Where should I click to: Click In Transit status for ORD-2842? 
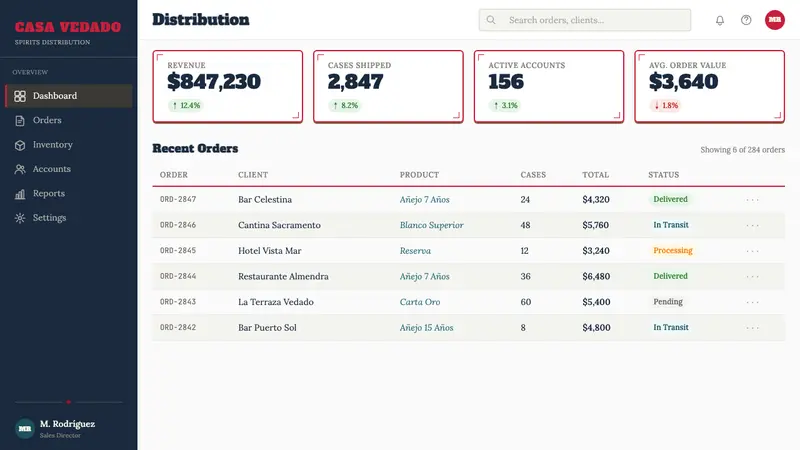pyautogui.click(x=671, y=327)
